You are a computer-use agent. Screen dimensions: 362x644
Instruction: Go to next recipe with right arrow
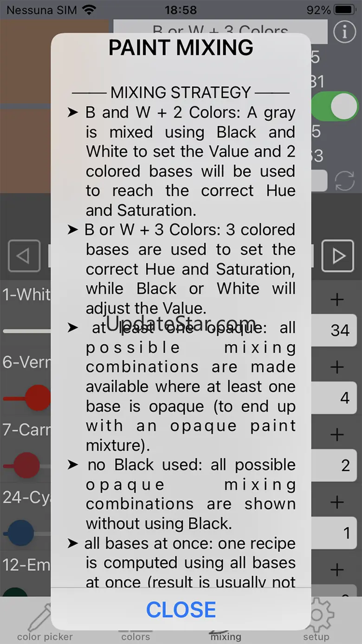click(x=337, y=256)
